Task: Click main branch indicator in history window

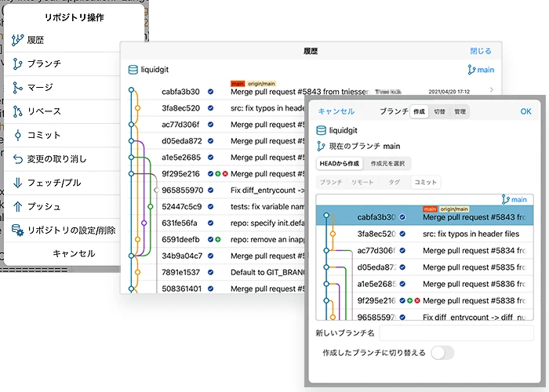Action: (481, 70)
